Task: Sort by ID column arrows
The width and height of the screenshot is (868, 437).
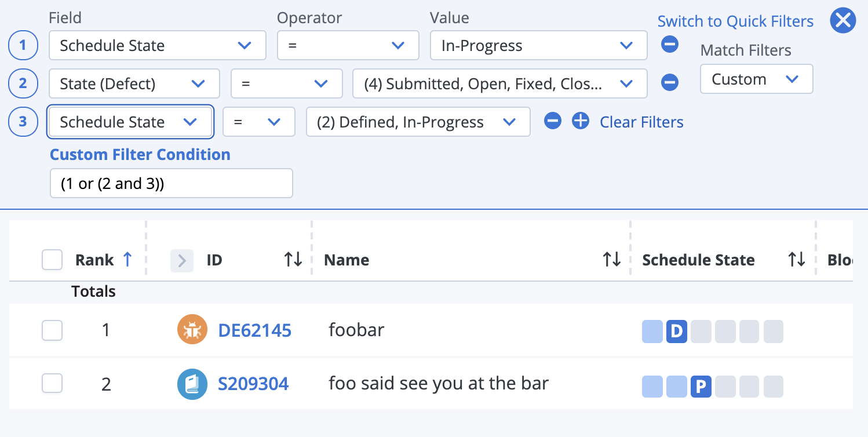Action: pos(293,260)
